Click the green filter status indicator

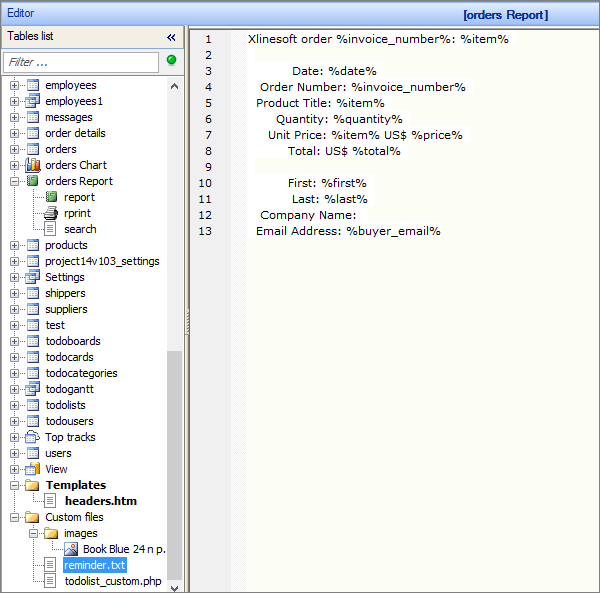[x=171, y=61]
